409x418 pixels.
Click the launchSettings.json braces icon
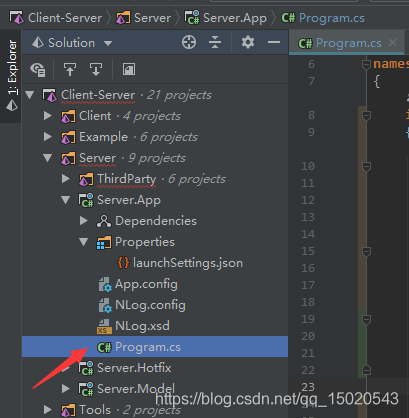(123, 263)
